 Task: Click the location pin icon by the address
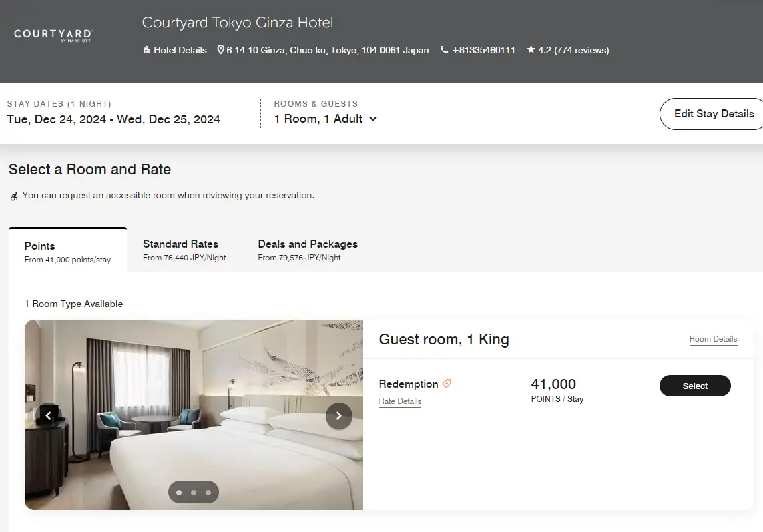pyautogui.click(x=221, y=50)
